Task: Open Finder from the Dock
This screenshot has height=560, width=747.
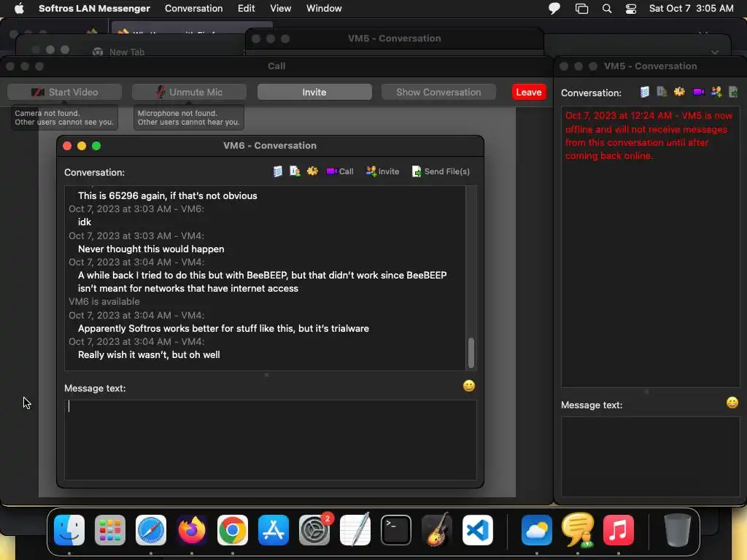Action: (69, 530)
